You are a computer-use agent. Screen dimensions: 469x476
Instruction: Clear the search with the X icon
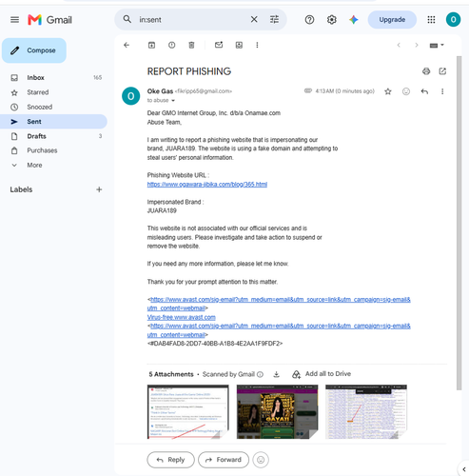[254, 19]
